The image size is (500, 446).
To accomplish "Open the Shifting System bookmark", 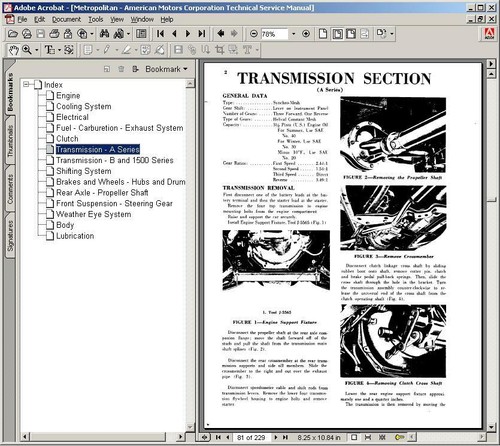I will 84,171.
